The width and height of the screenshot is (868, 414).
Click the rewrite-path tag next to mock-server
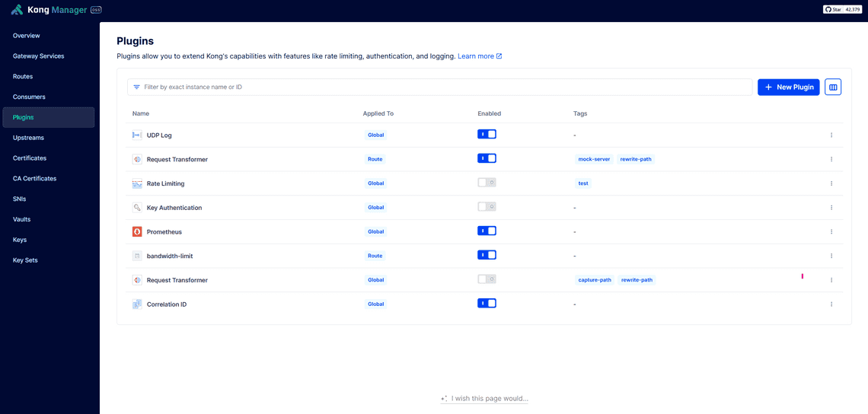636,159
